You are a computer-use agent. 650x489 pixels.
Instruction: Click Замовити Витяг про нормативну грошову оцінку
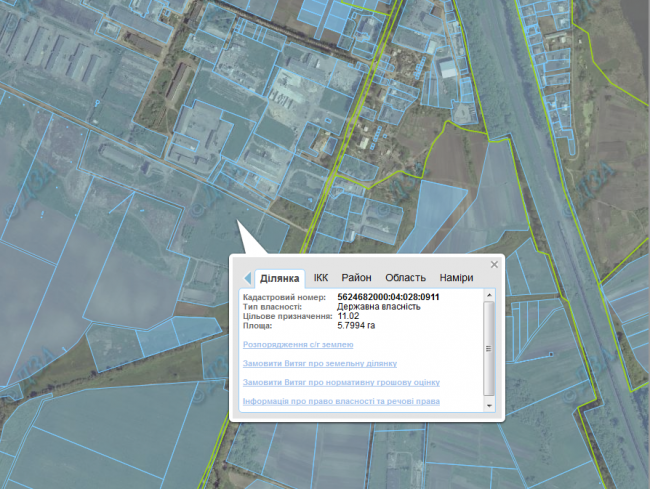[341, 382]
